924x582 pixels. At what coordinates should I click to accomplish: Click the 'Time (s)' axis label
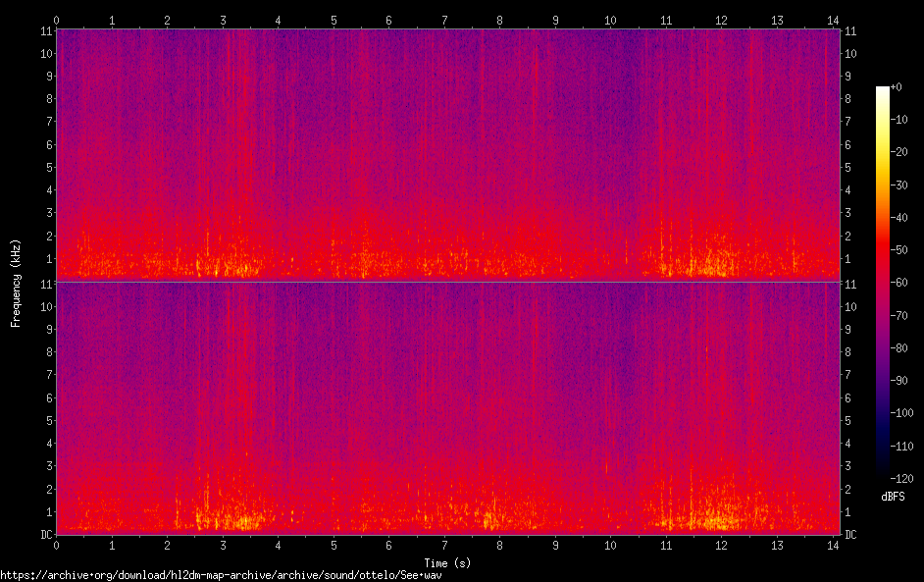(445, 563)
